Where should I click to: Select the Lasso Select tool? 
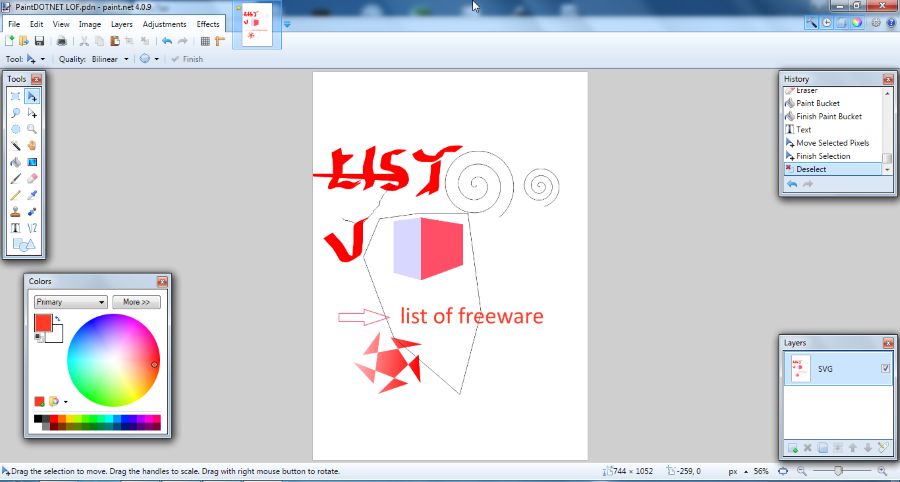(15, 113)
